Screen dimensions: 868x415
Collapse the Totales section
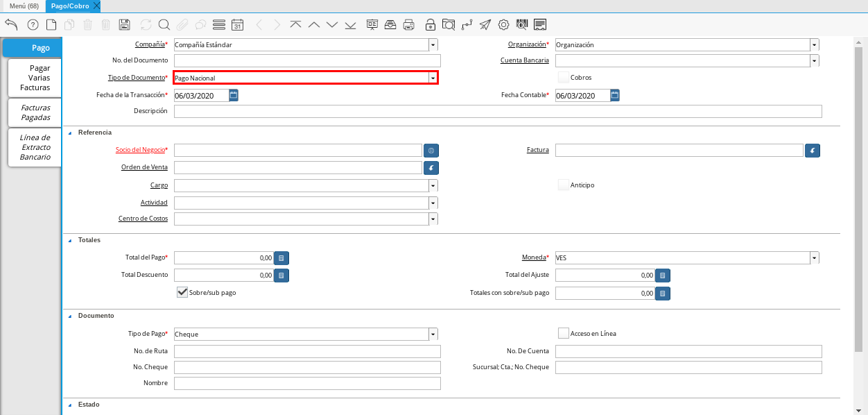[70, 240]
